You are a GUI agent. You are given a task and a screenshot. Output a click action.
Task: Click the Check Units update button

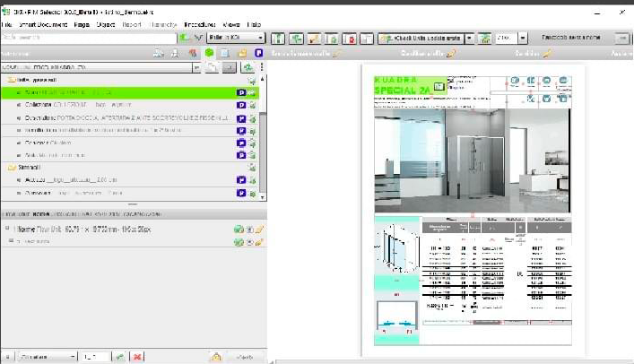tap(421, 39)
